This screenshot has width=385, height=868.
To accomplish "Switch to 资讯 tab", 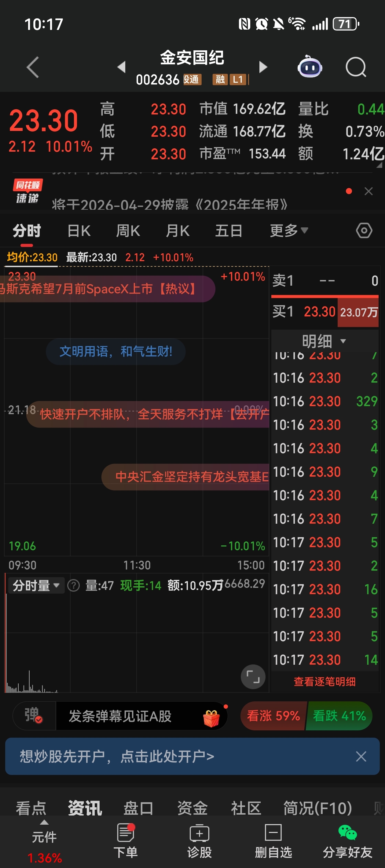I will [85, 808].
